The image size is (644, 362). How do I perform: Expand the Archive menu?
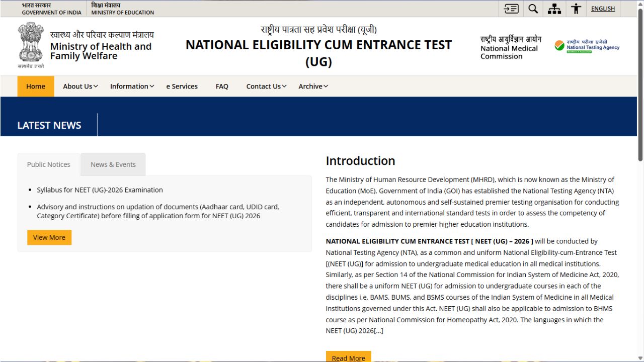click(x=313, y=86)
